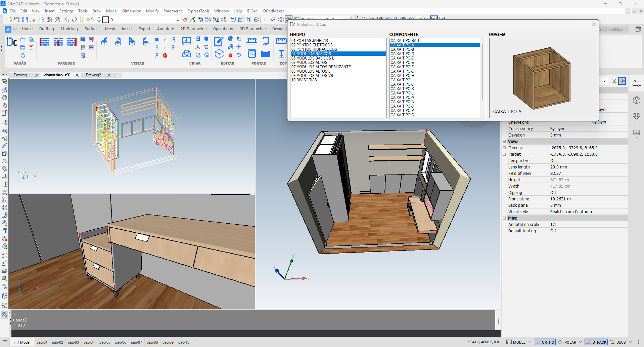Click the undo arrow in top toolbar
Viewport: 644px width, 347px height.
point(67,20)
